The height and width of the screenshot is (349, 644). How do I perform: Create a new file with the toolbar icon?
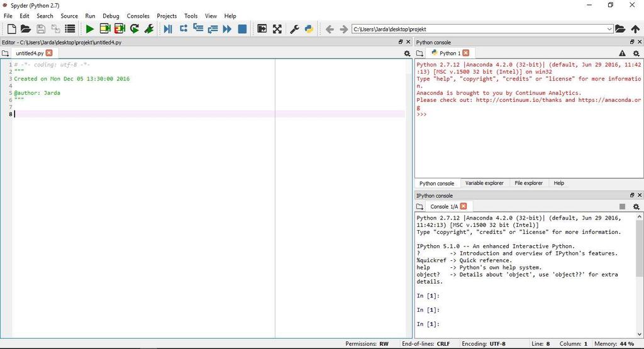tap(11, 29)
